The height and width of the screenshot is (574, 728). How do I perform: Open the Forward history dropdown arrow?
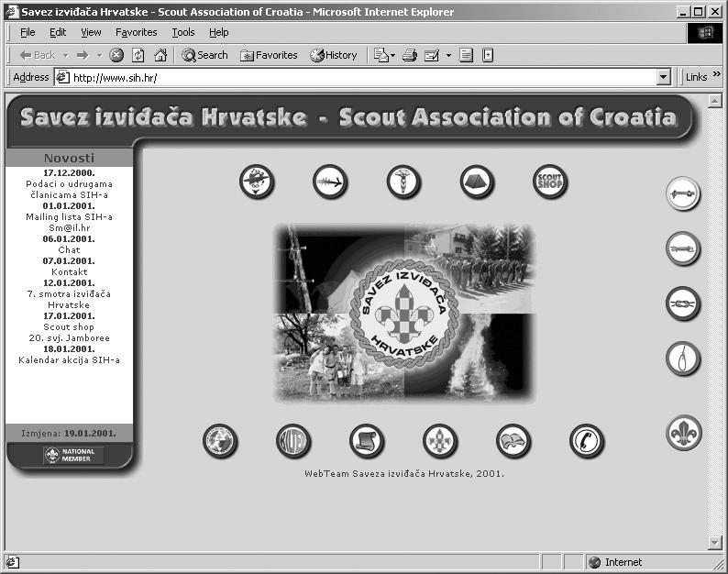tap(99, 56)
